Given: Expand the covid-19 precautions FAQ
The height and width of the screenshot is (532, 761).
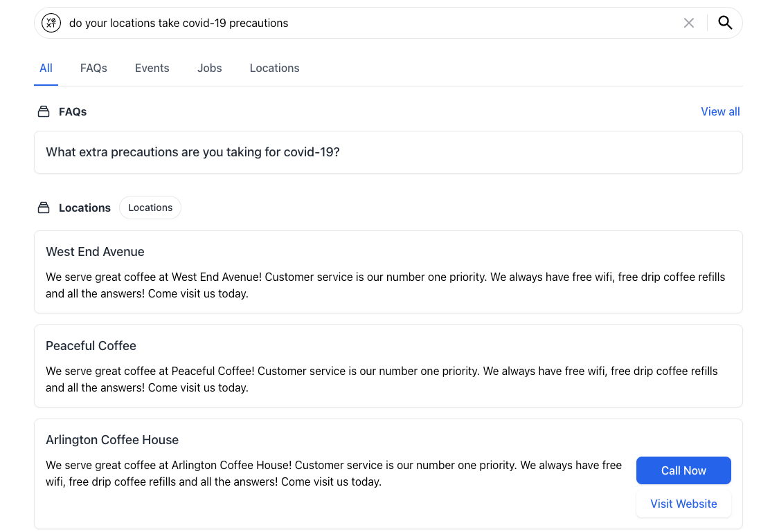Looking at the screenshot, I should [388, 152].
